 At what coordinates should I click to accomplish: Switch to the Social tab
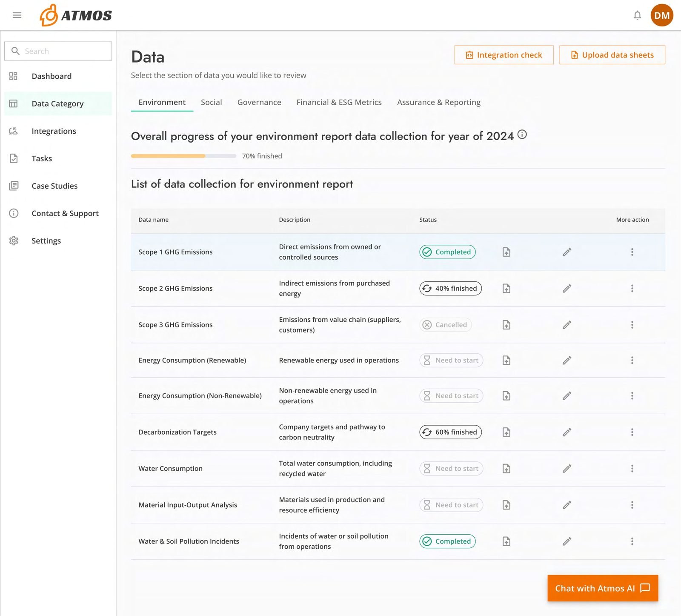(212, 102)
